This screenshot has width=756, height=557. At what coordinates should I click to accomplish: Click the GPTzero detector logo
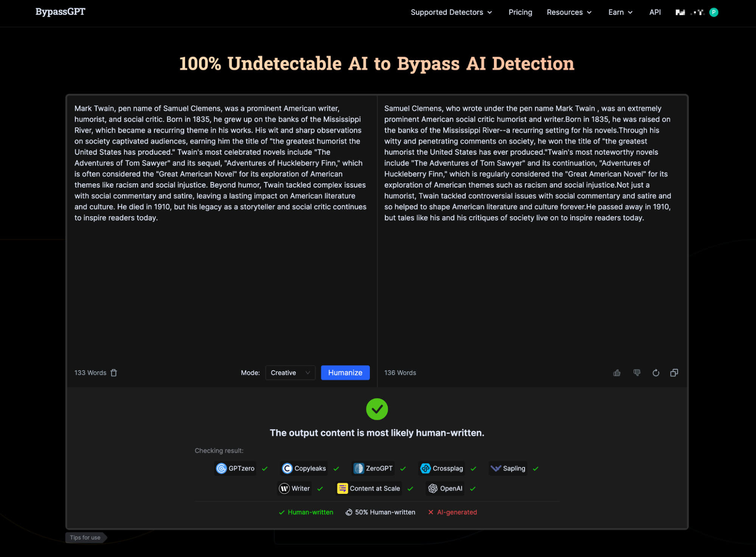coord(221,469)
